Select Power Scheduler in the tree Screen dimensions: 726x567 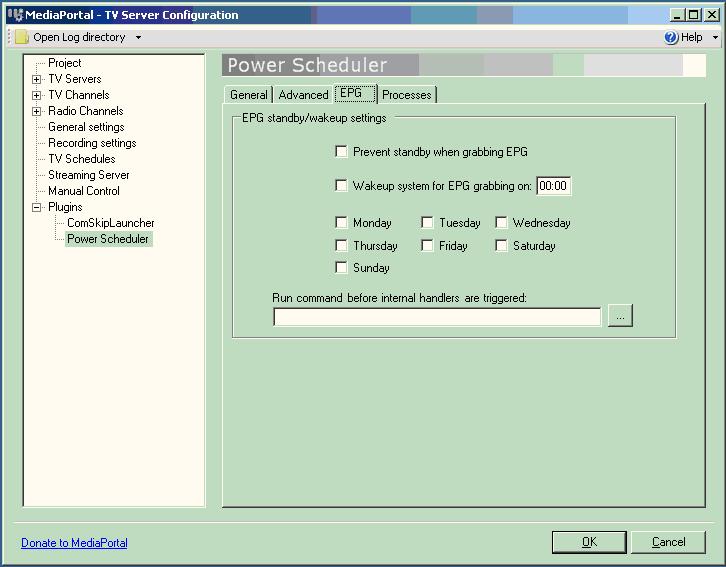pos(108,239)
